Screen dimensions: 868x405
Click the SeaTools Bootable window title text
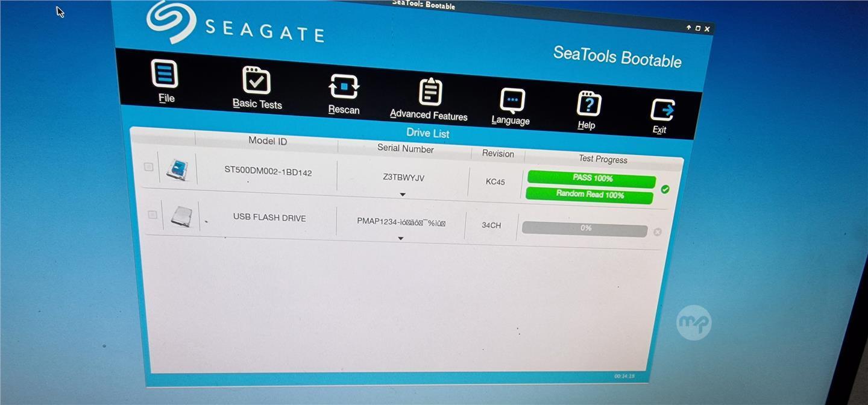[x=424, y=4]
